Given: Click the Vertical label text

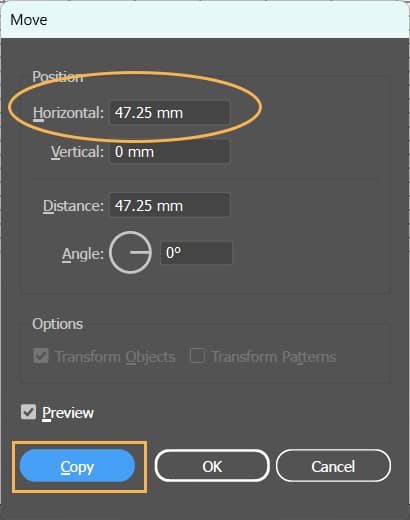Looking at the screenshot, I should (77, 152).
